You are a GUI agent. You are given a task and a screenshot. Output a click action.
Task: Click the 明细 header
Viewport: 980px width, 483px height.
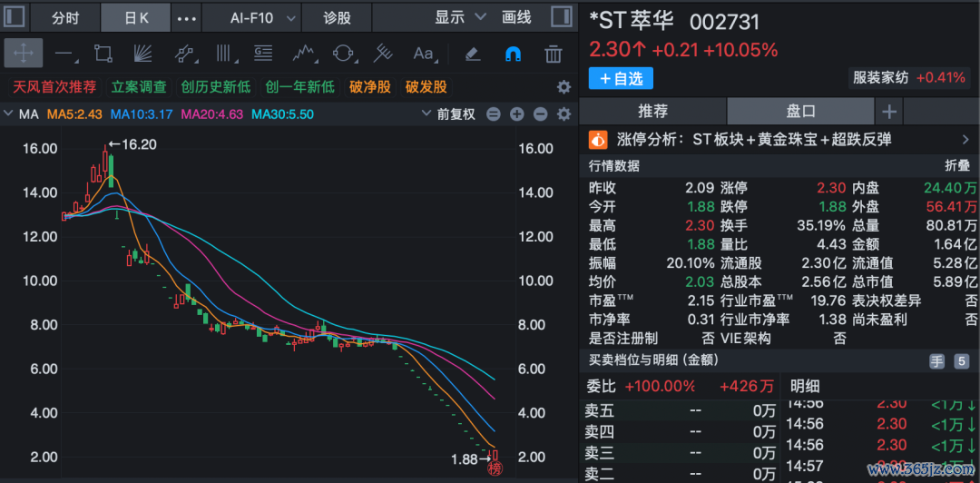click(x=805, y=386)
